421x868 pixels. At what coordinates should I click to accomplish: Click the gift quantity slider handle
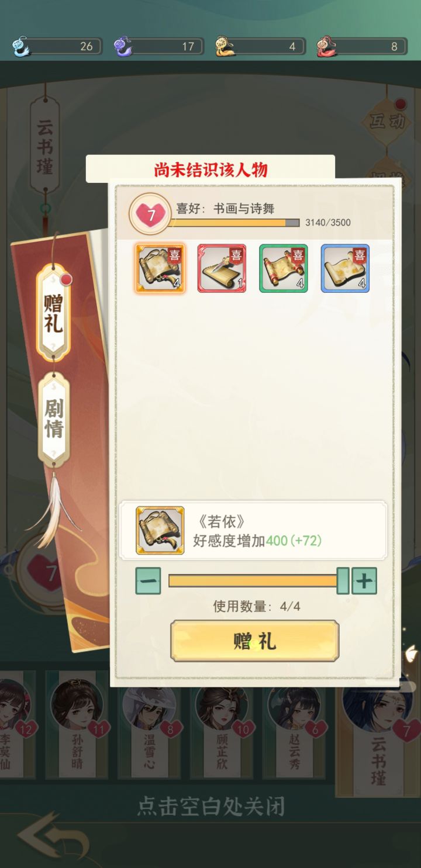click(x=343, y=580)
